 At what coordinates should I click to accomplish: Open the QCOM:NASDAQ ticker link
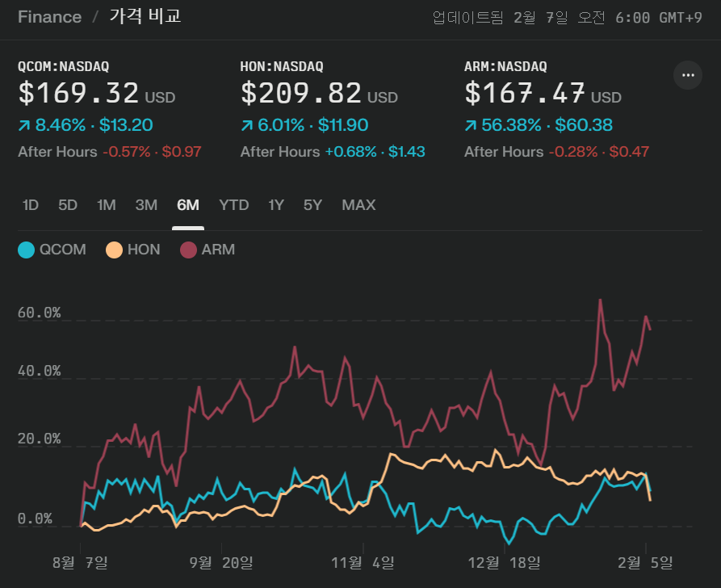(x=64, y=67)
